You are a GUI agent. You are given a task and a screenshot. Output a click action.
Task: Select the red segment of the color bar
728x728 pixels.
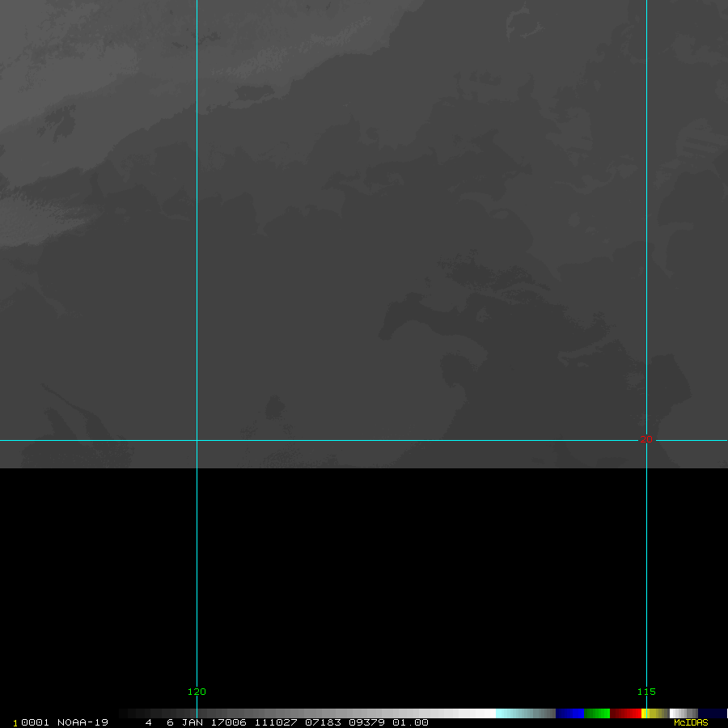pyautogui.click(x=625, y=713)
